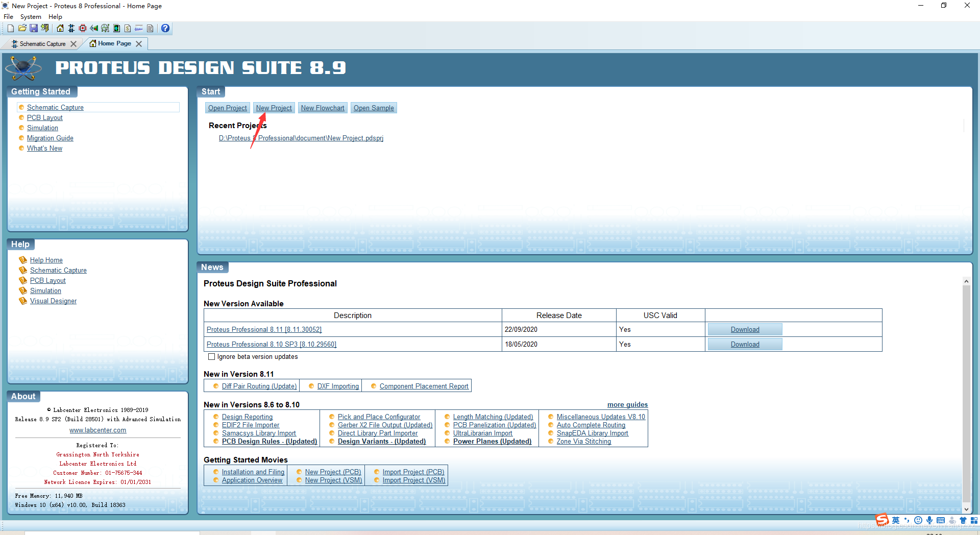Open the Help menu
980x535 pixels.
(55, 17)
